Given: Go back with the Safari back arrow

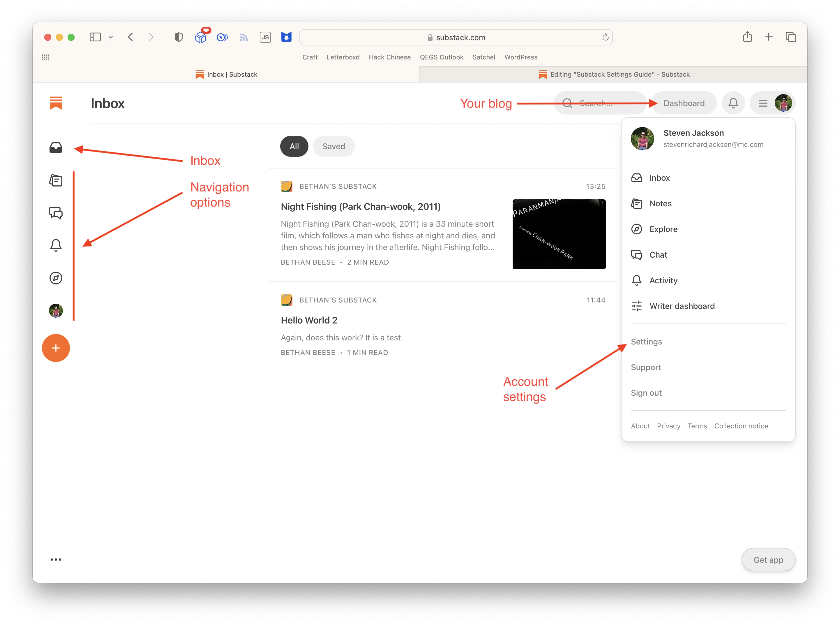Looking at the screenshot, I should 131,37.
